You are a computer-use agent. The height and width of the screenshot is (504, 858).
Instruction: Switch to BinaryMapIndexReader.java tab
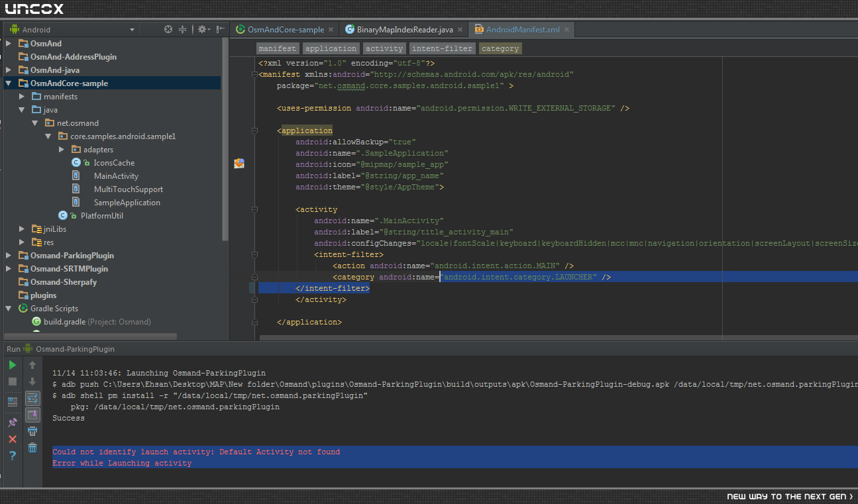(405, 30)
